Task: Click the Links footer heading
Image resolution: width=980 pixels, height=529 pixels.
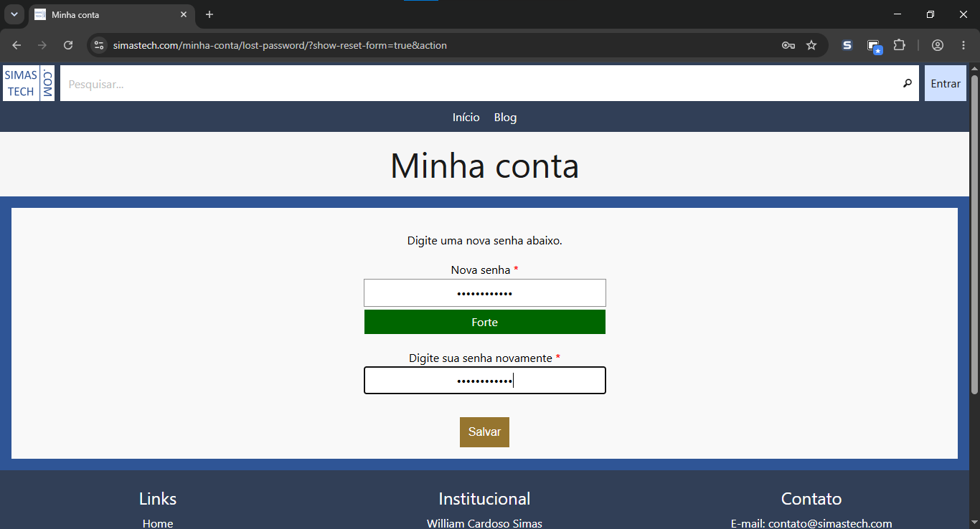Action: coord(158,498)
